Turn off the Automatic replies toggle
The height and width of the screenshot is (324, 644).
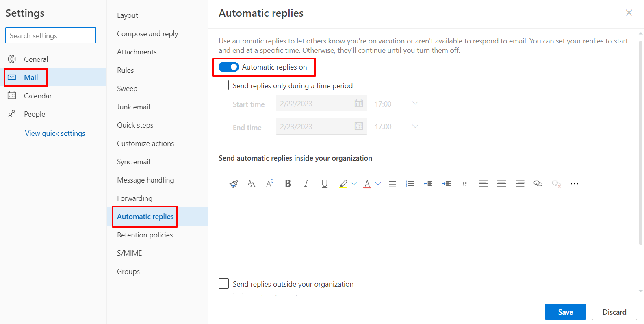point(229,67)
